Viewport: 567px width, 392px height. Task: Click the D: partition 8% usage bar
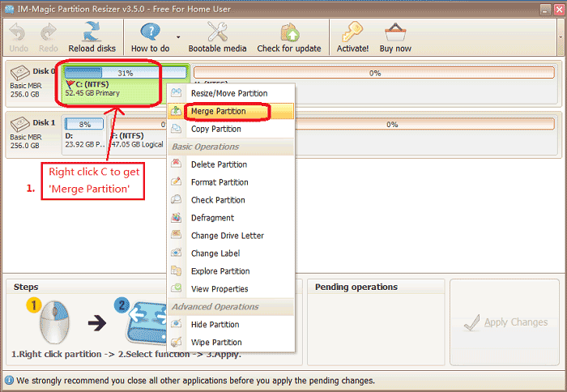(84, 125)
